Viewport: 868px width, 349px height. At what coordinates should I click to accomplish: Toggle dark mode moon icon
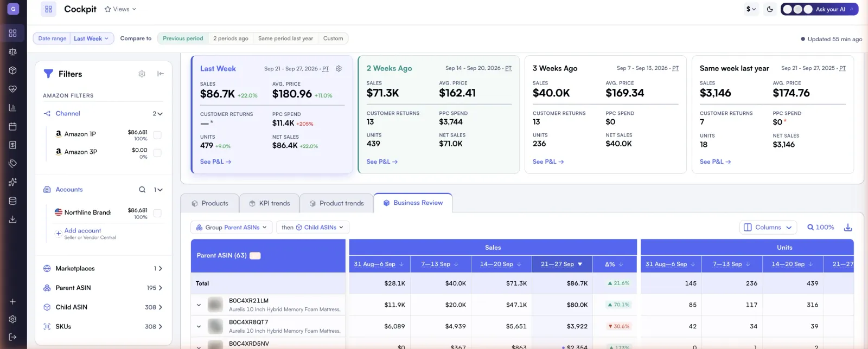point(770,9)
